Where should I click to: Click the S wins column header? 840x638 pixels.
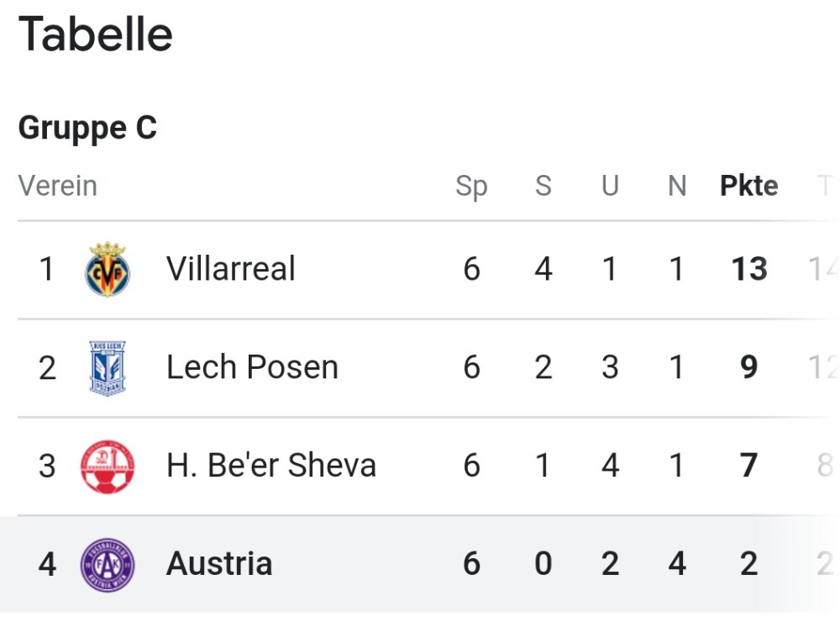pyautogui.click(x=543, y=186)
